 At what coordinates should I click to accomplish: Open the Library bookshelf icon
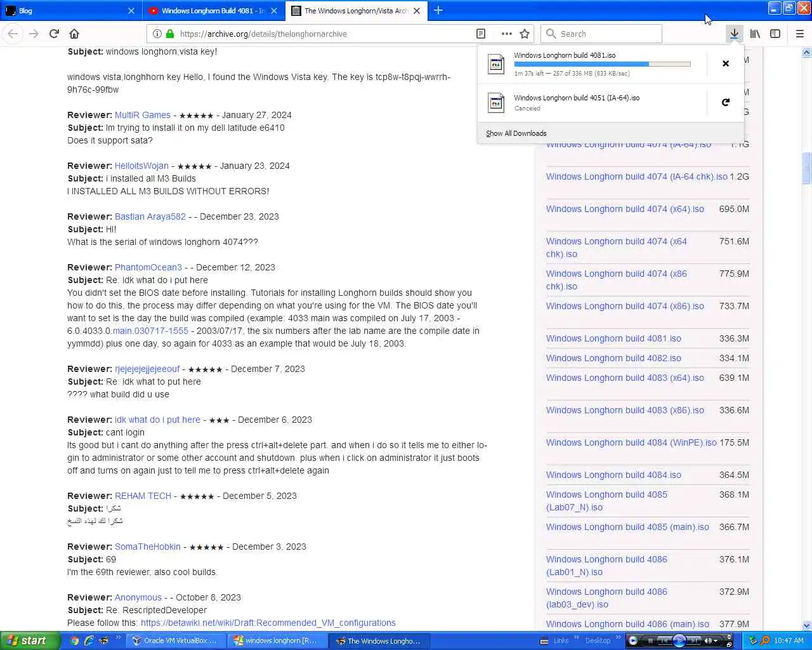[x=755, y=34]
